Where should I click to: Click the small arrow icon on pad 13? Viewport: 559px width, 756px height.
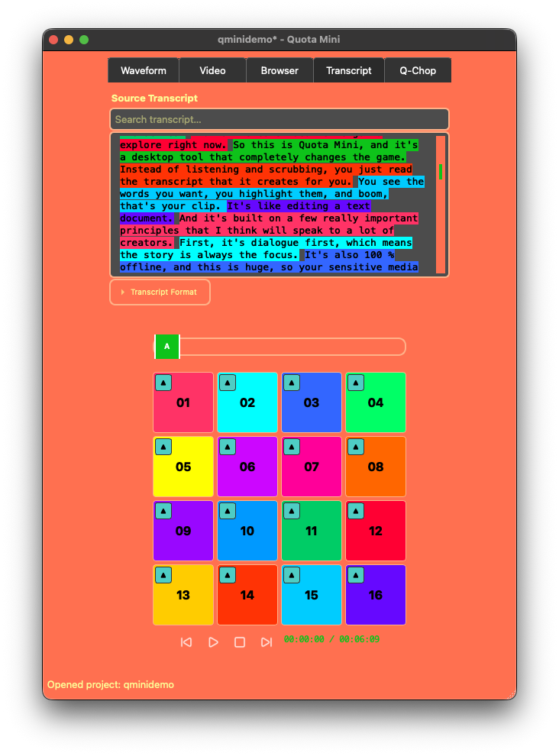163,575
